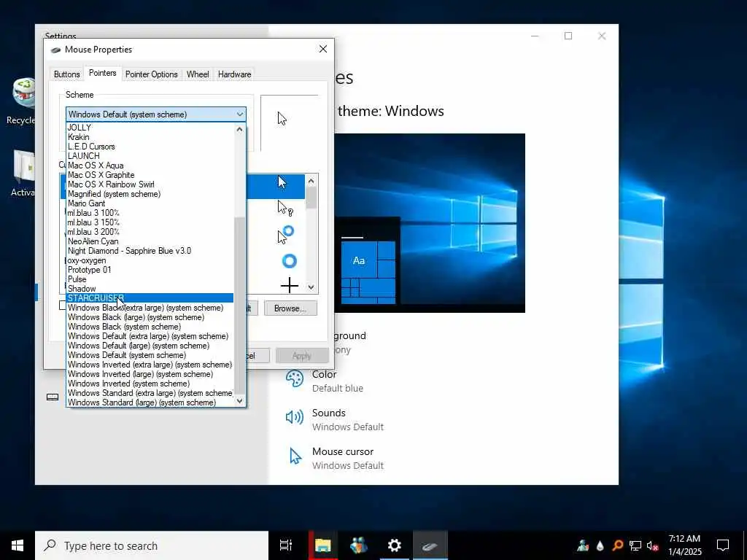Select the Busy ring cursor icon

289,261
